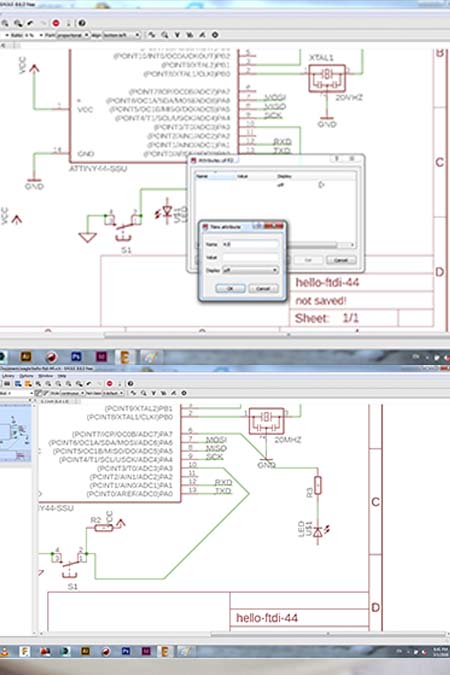
Task: Click the 'hello-ftdi-44' title in the lower schematic
Action: tap(267, 618)
